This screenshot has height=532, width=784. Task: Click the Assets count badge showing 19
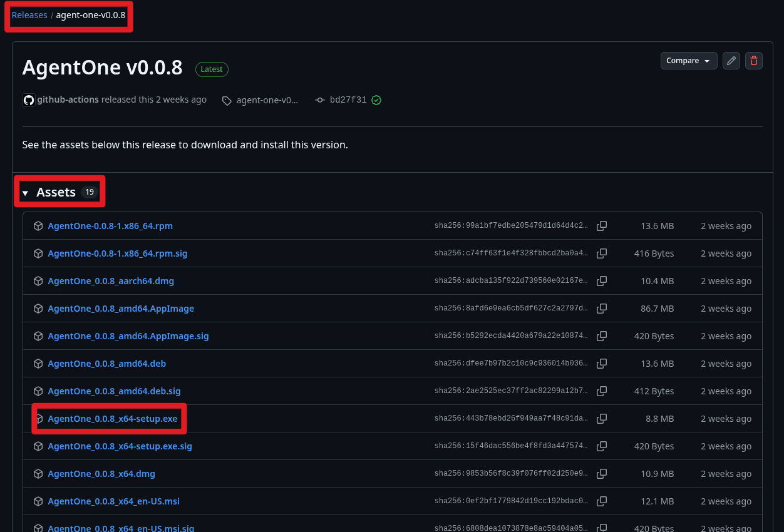89,192
